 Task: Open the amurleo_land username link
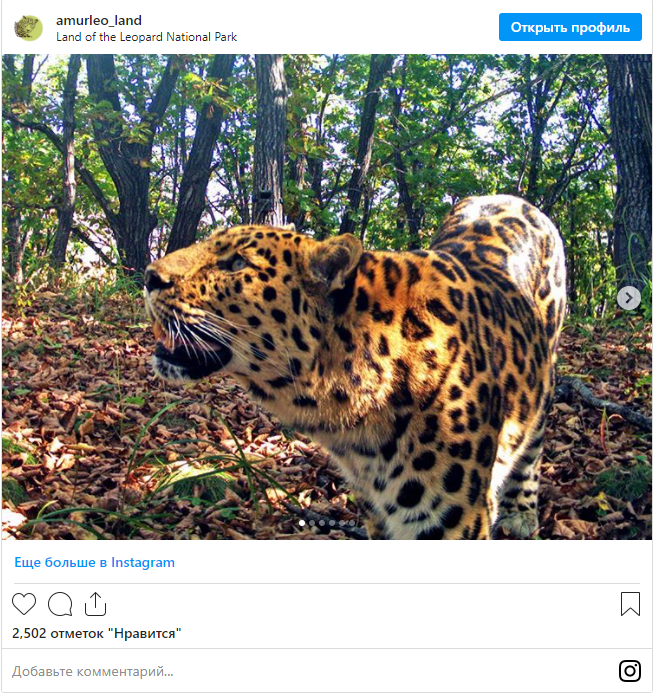(99, 20)
